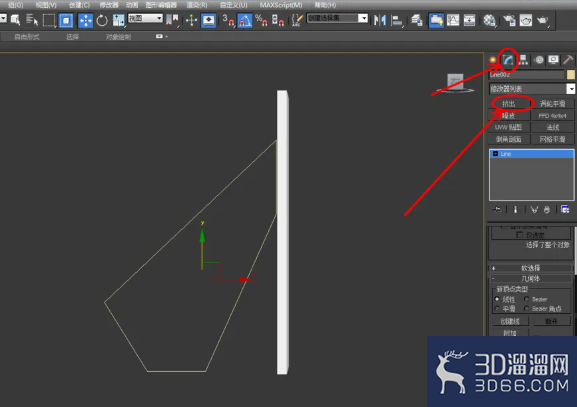Screen dimensions: 577x407
Task: Select 平滑 new vertex type radio
Action: coord(497,308)
